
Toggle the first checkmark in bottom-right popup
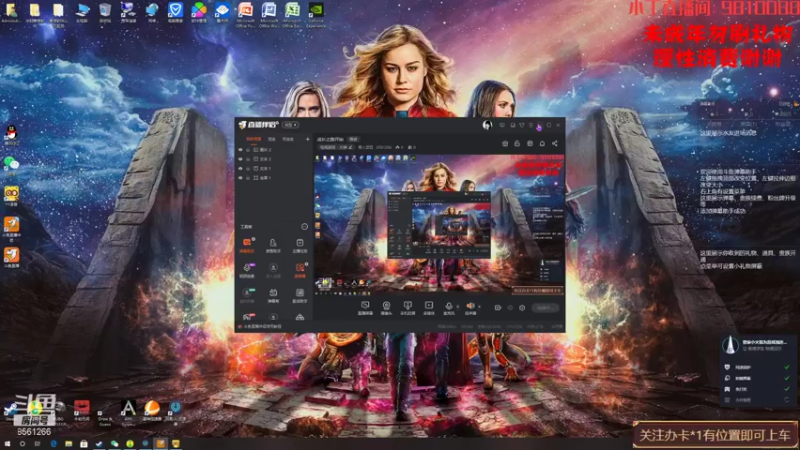coord(787,367)
